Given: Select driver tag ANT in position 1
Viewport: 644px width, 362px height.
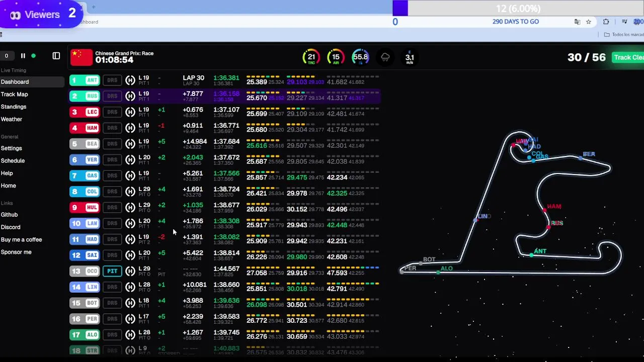Looking at the screenshot, I should click(85, 80).
